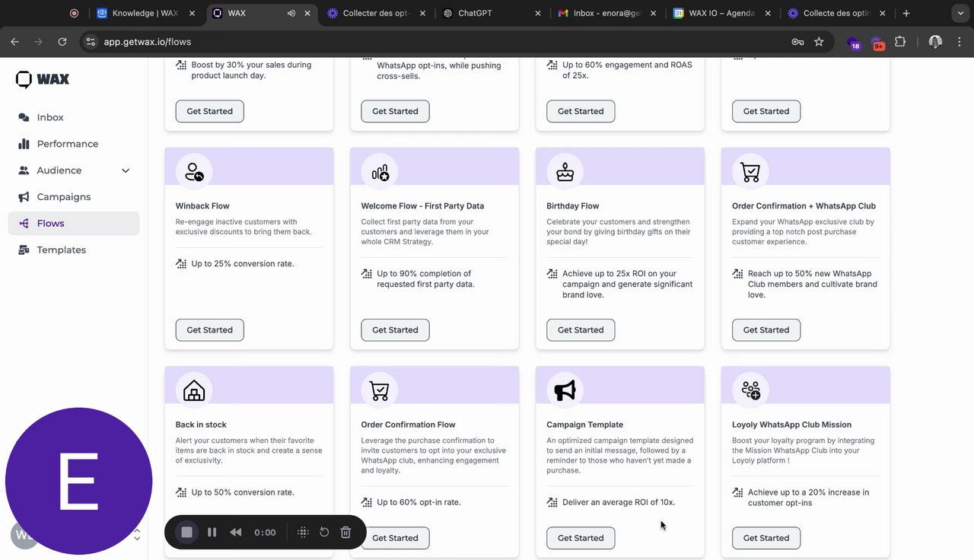The width and height of the screenshot is (974, 560).
Task: Open the workspace switcher chevrons
Action: (x=137, y=535)
